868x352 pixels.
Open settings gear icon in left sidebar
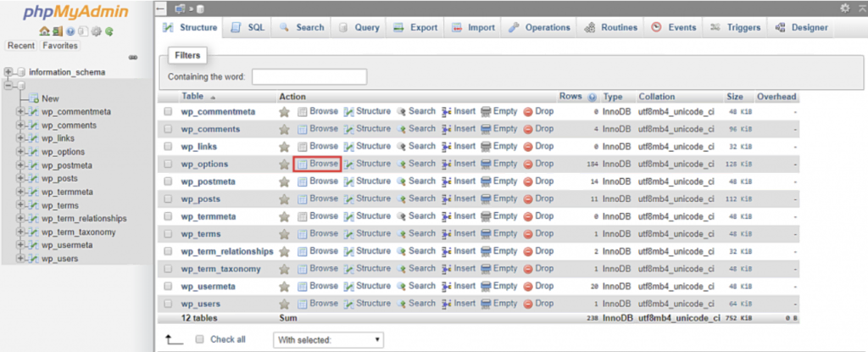[x=97, y=31]
